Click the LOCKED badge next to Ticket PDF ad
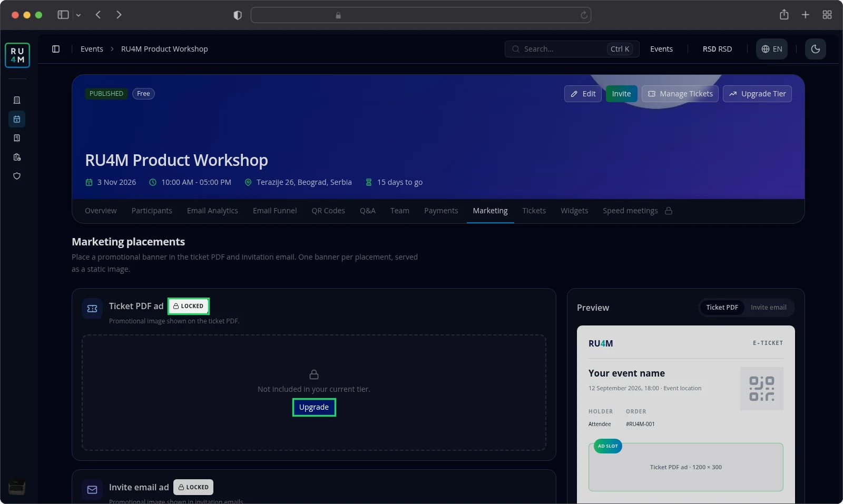The image size is (843, 504). click(189, 306)
